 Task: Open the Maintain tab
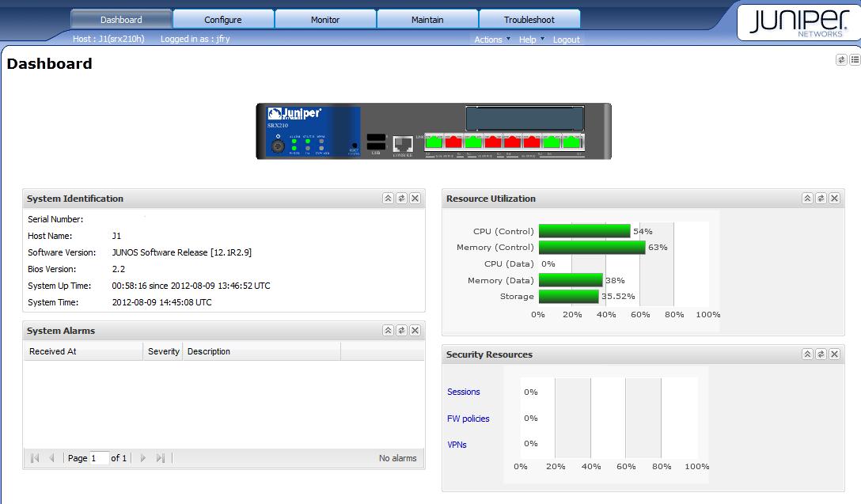point(427,19)
